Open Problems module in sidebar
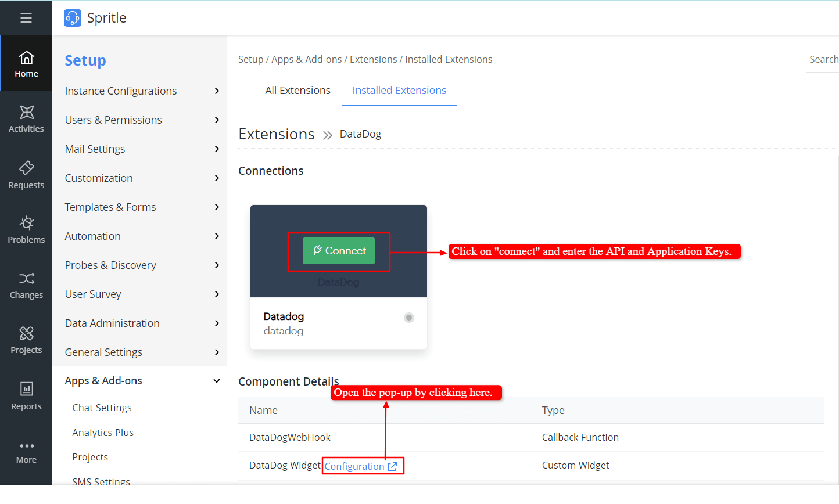The height and width of the screenshot is (504, 839). pos(26,230)
